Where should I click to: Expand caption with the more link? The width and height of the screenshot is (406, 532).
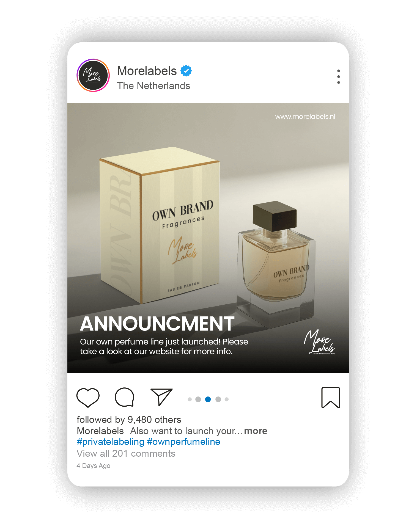[256, 431]
